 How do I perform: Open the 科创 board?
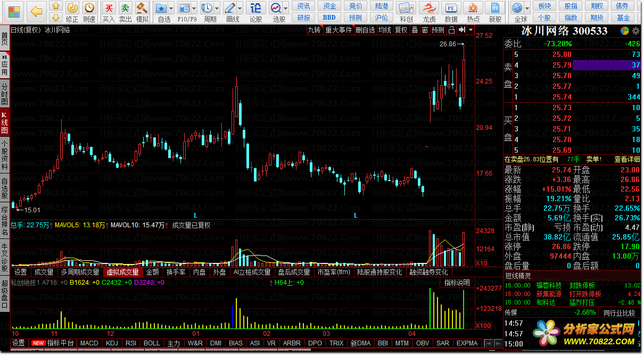pyautogui.click(x=406, y=12)
